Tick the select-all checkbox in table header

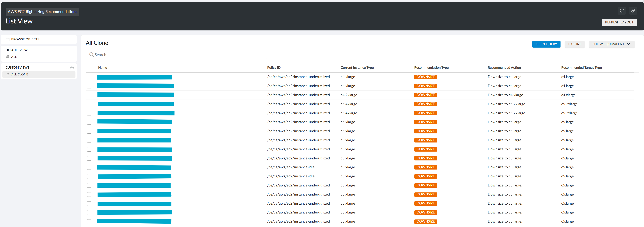point(89,68)
